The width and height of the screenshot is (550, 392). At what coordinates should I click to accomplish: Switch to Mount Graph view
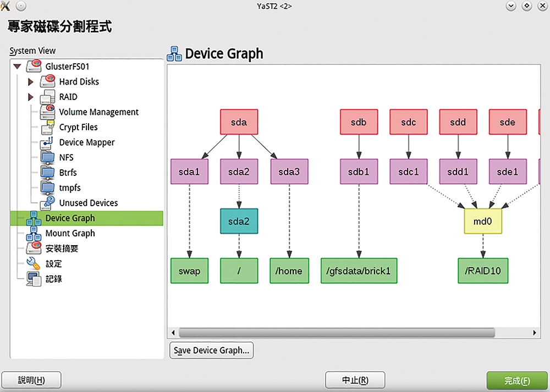pos(70,233)
